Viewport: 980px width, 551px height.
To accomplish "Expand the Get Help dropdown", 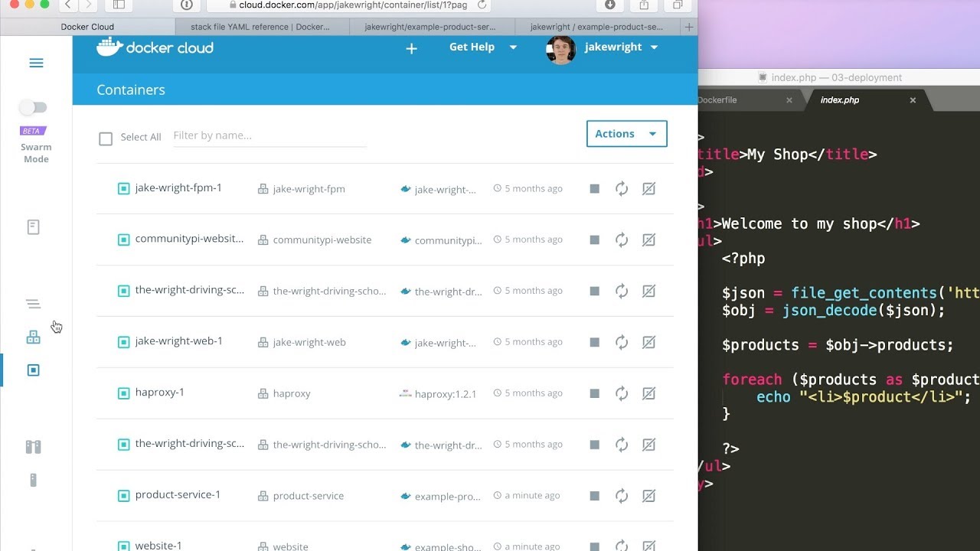I will (483, 47).
